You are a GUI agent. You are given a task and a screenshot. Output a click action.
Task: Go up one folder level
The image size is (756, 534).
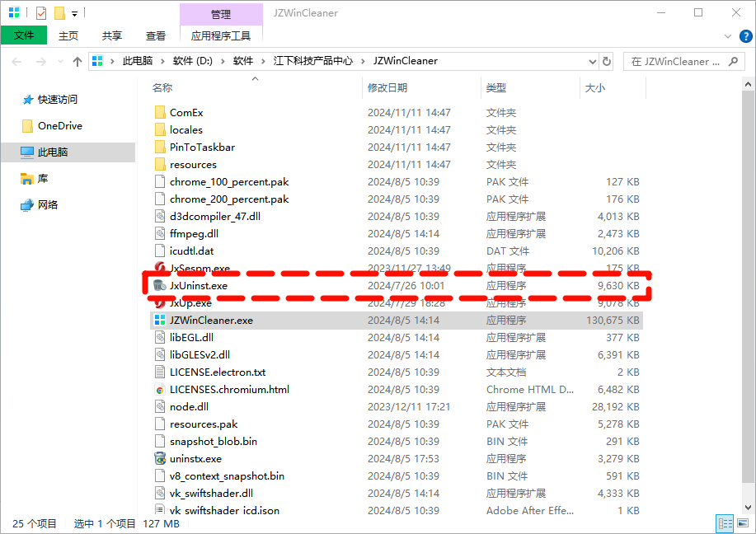(77, 62)
